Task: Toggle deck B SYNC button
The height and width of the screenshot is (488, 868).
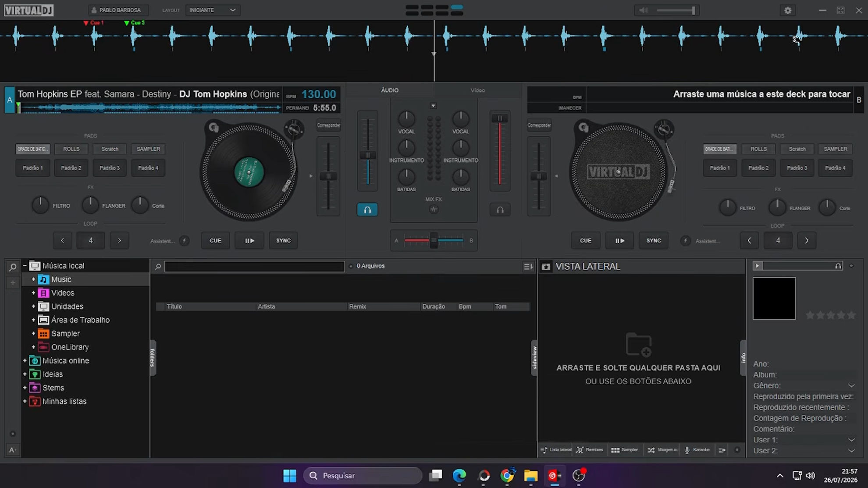Action: (x=653, y=240)
